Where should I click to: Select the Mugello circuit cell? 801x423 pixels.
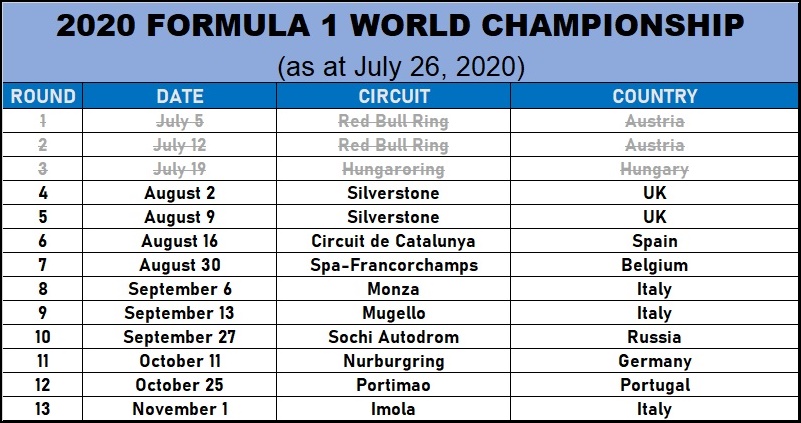point(394,313)
